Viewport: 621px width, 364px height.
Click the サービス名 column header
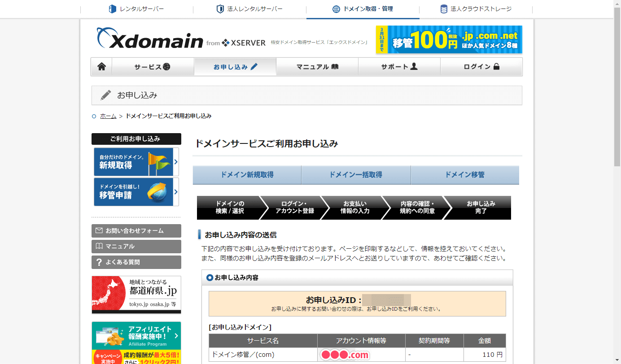coord(263,341)
